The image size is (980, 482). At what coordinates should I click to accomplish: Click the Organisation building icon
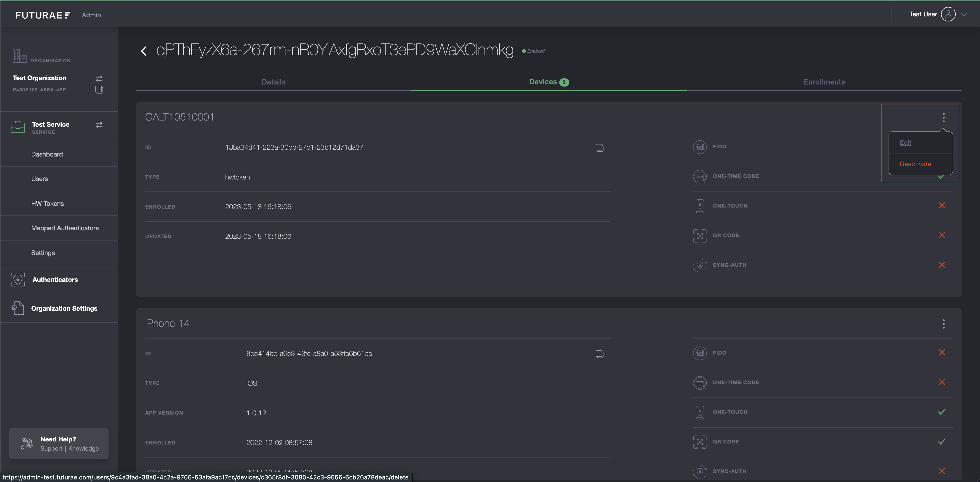pos(19,56)
